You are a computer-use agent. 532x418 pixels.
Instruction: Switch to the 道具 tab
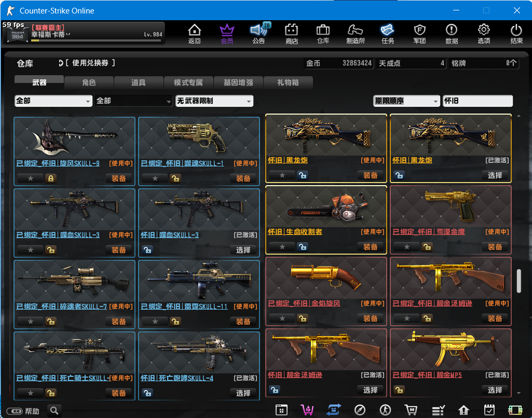(139, 82)
